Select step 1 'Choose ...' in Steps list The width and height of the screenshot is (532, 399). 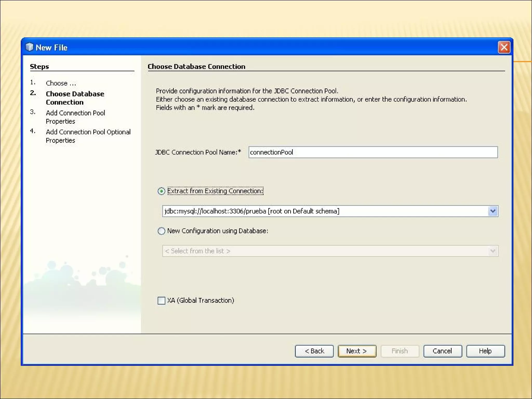pos(61,83)
